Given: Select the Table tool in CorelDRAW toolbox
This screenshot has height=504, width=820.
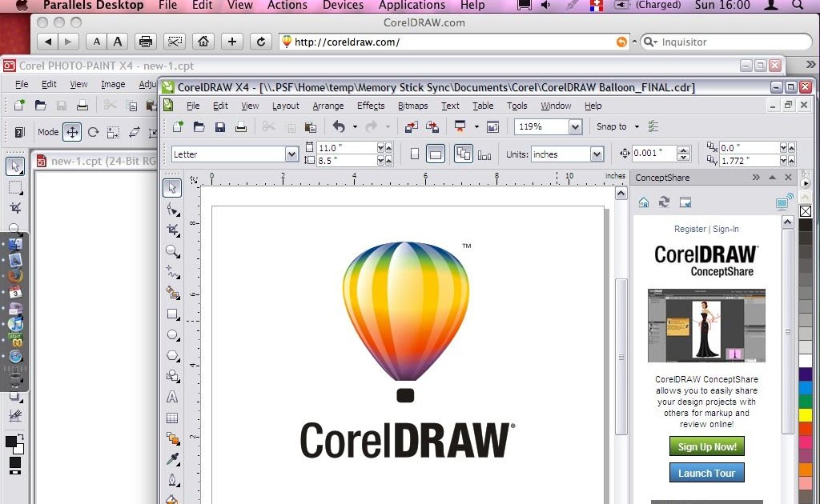Looking at the screenshot, I should click(x=172, y=418).
